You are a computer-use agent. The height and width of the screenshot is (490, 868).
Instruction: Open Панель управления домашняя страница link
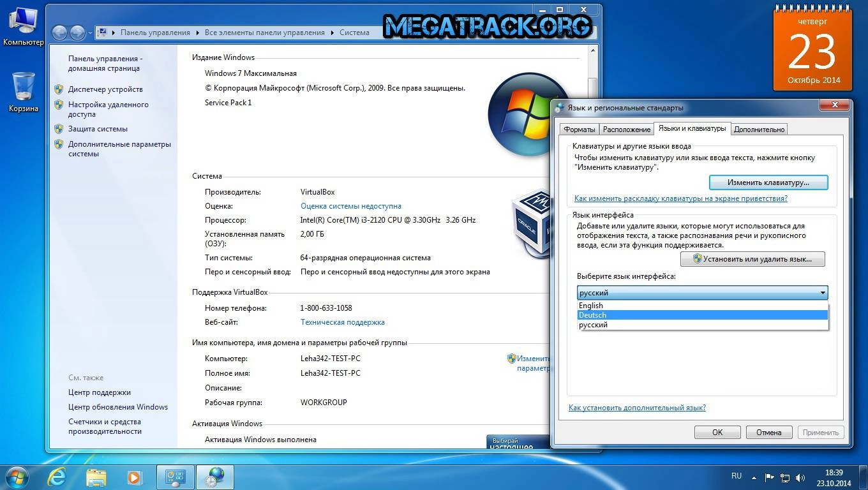pos(105,63)
